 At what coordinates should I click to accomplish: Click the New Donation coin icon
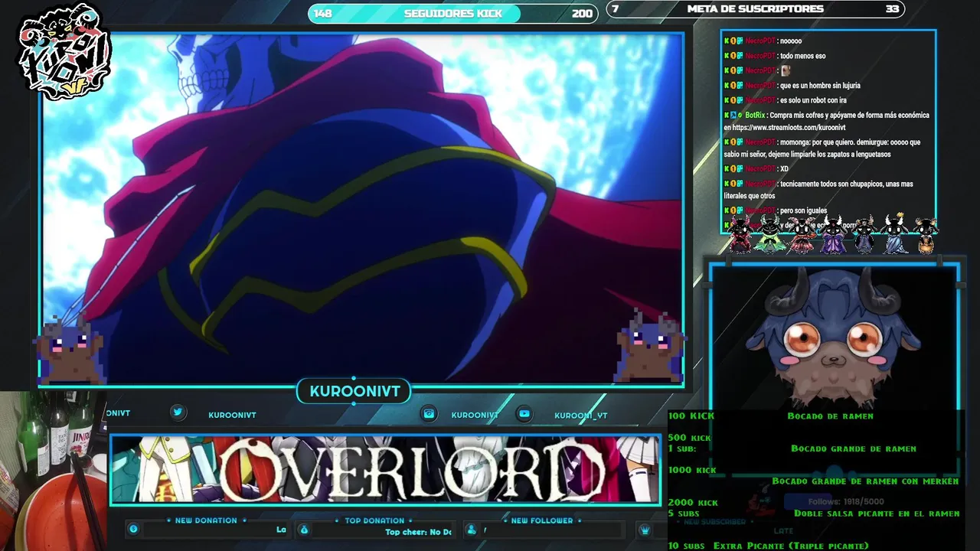[x=133, y=529]
